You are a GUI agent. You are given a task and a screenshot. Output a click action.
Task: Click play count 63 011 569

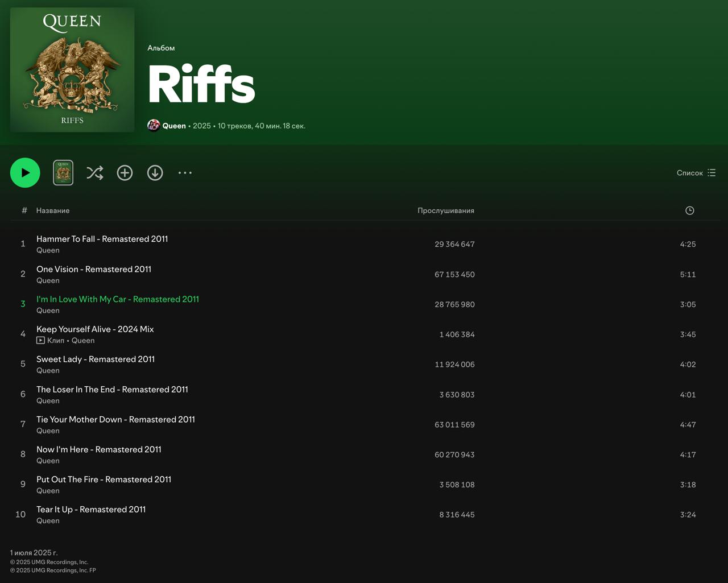(454, 424)
